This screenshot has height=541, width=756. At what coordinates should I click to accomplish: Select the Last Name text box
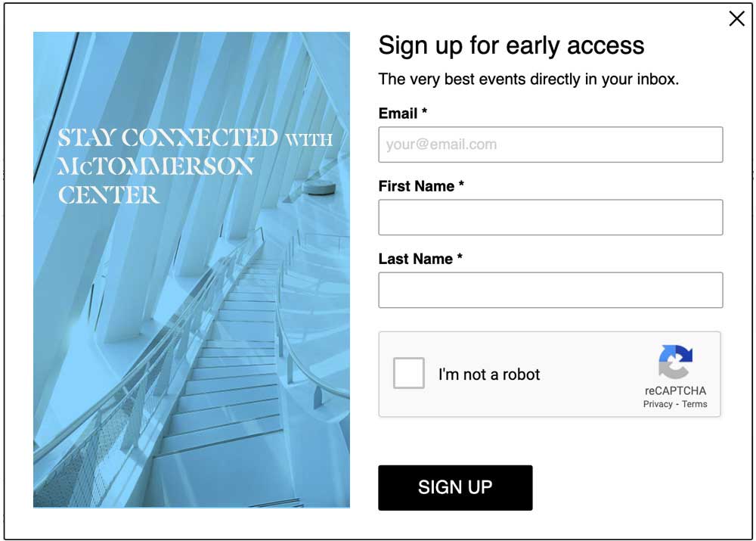point(550,290)
